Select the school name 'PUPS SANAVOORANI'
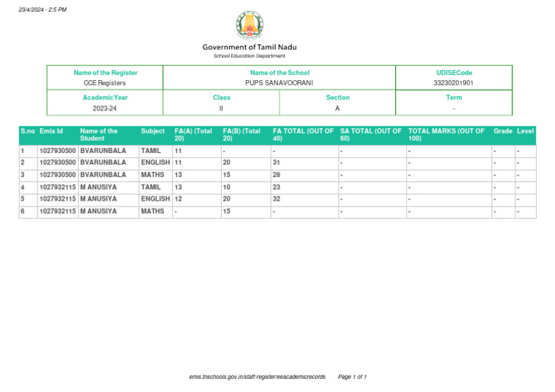This screenshot has width=555, height=392. [279, 83]
